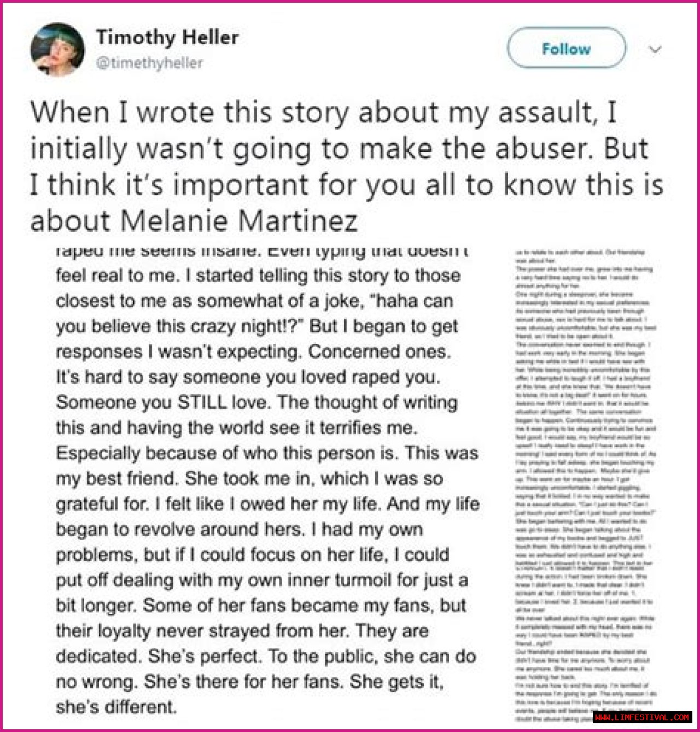
Task: Click "she's different." on the note's last line
Action: (x=116, y=707)
